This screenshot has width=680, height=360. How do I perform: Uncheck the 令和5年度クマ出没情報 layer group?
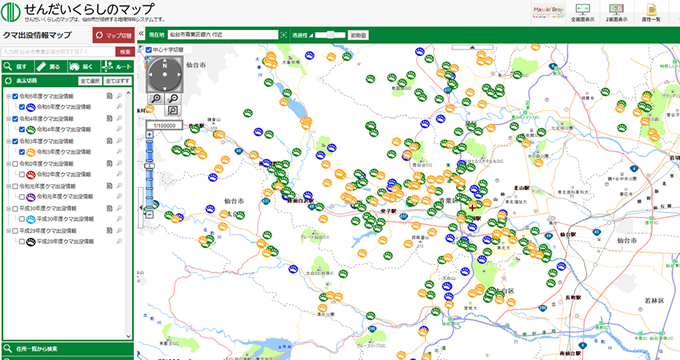click(15, 96)
